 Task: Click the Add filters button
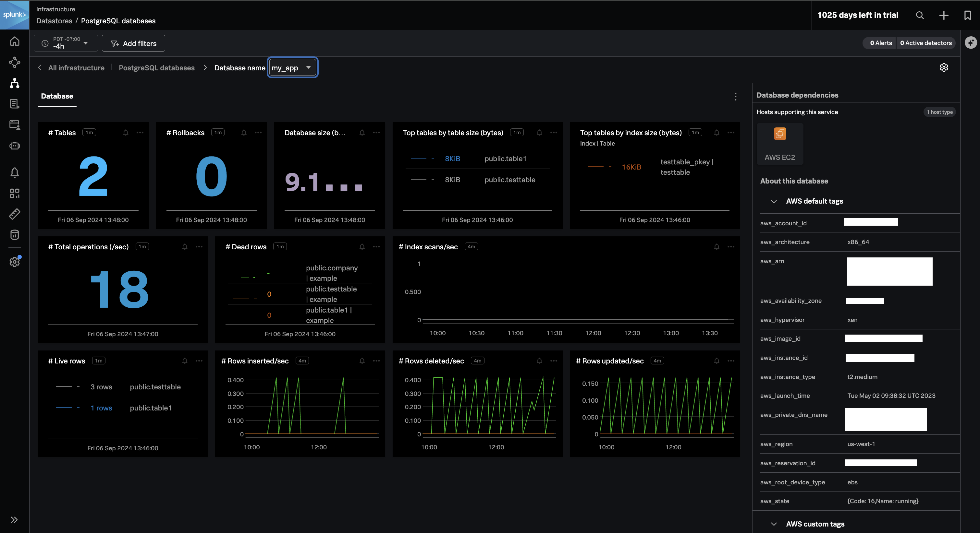(133, 43)
